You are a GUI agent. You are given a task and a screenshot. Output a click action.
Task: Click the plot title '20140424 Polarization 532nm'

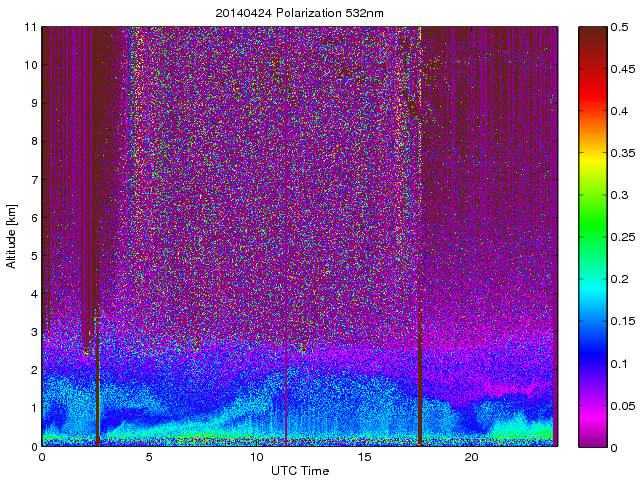(x=299, y=13)
